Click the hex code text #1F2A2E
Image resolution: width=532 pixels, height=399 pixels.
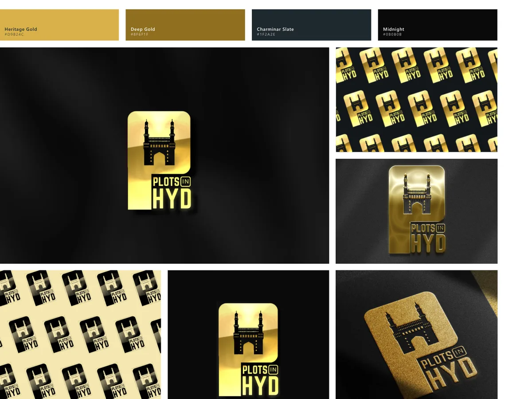[266, 34]
